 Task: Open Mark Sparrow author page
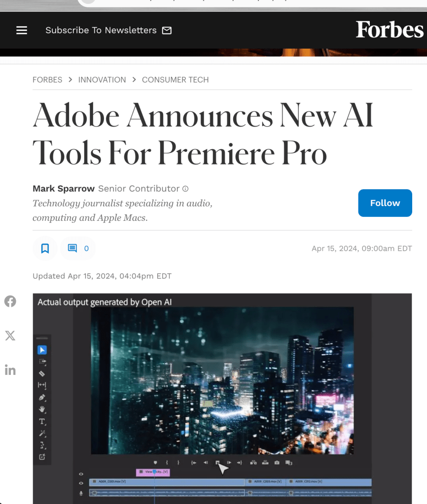coord(64,189)
